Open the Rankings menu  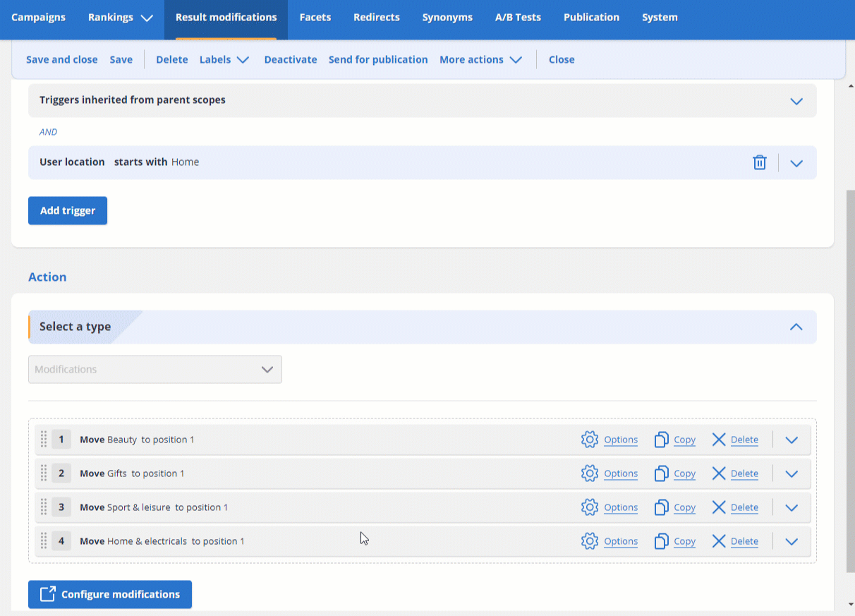[x=121, y=18]
